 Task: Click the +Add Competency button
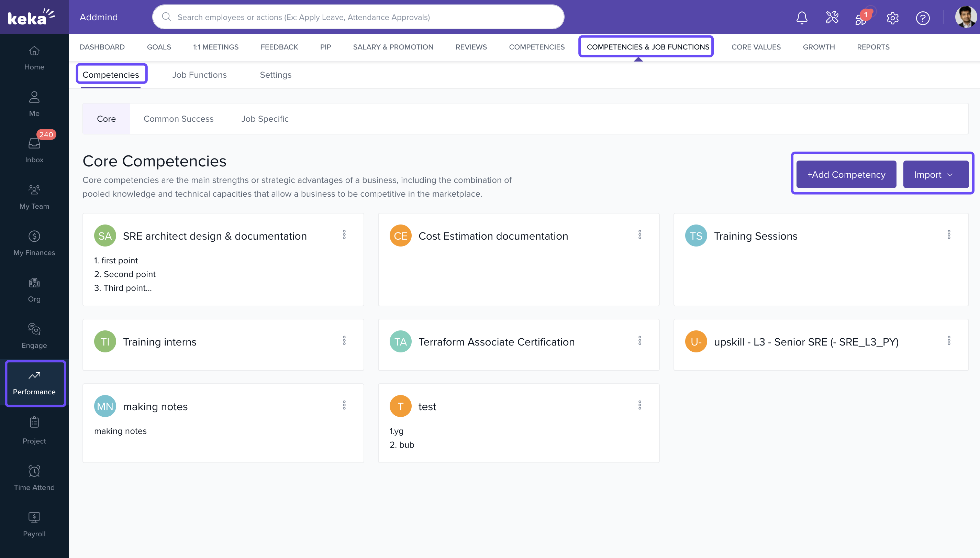(x=846, y=174)
